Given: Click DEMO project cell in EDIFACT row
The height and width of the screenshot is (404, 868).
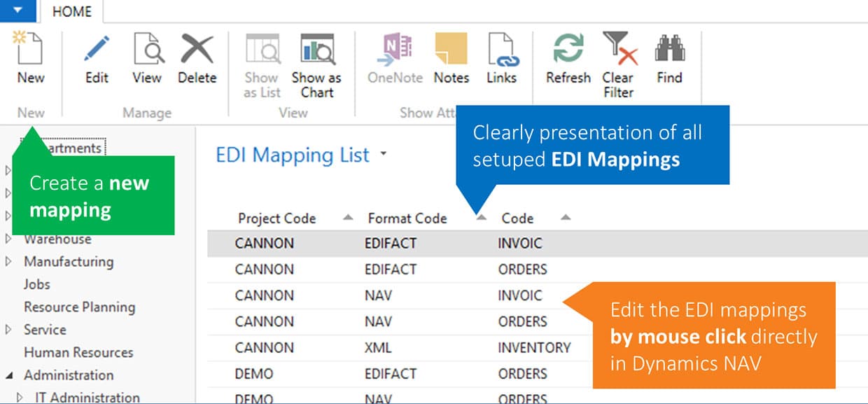Looking at the screenshot, I should point(253,373).
